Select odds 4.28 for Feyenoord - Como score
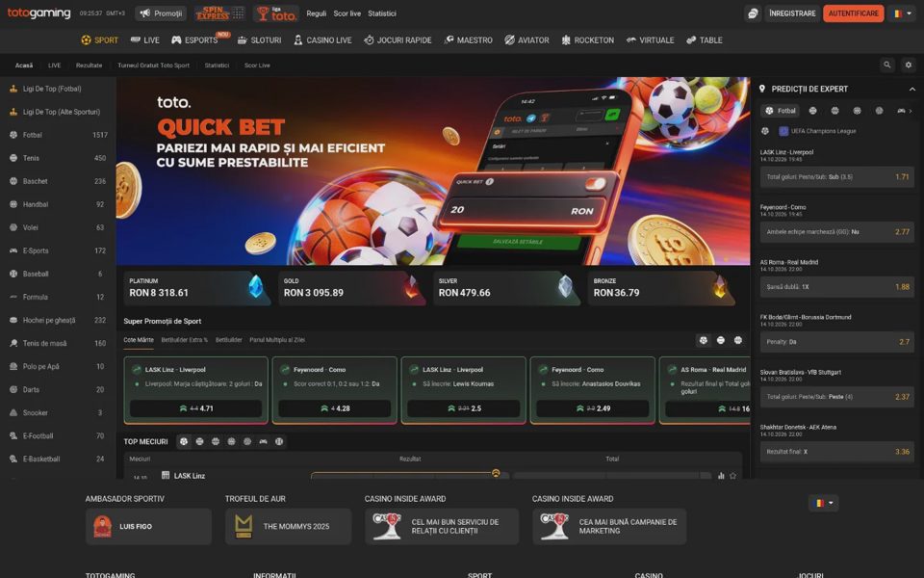 [335, 408]
